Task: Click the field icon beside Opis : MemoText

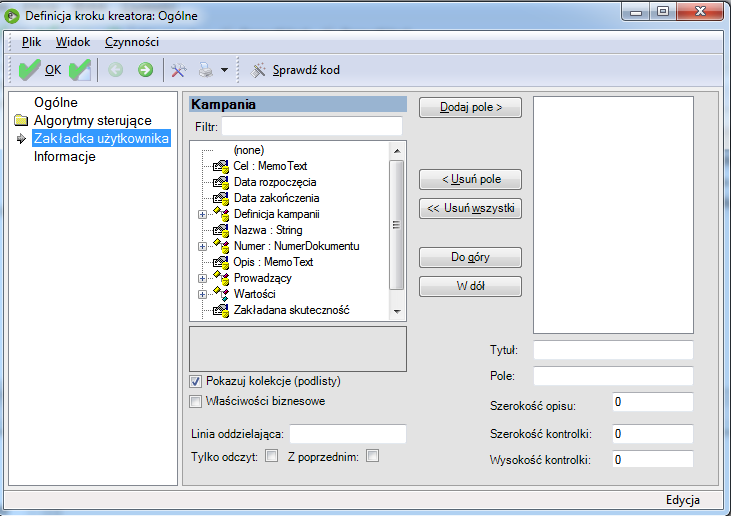Action: tap(221, 262)
